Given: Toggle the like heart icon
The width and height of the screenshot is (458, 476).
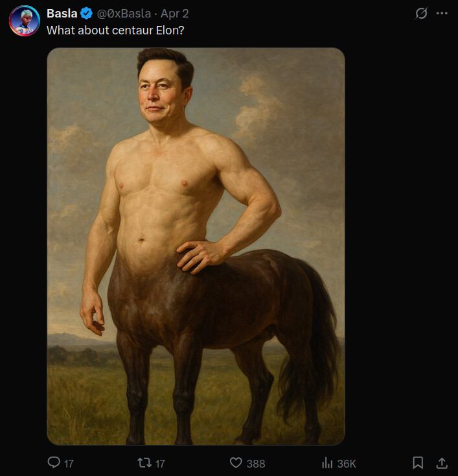Looking at the screenshot, I should click(236, 462).
